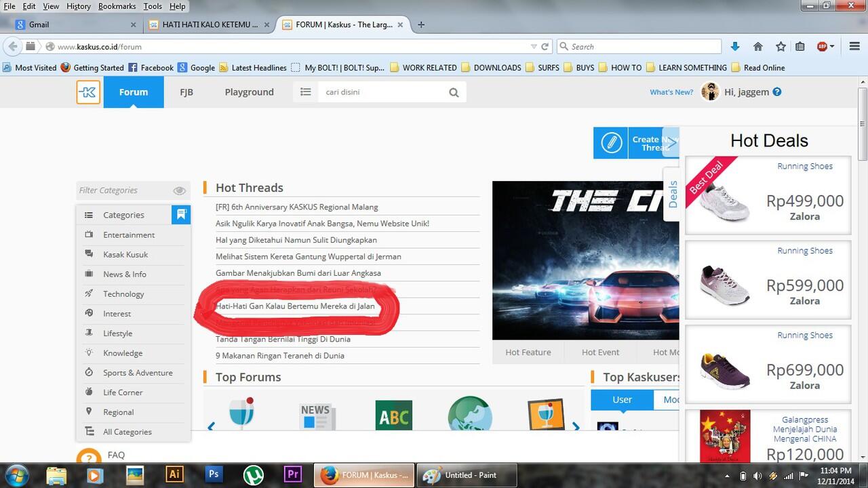Open Entertainment category in sidebar
The width and height of the screenshot is (868, 488).
(x=129, y=235)
